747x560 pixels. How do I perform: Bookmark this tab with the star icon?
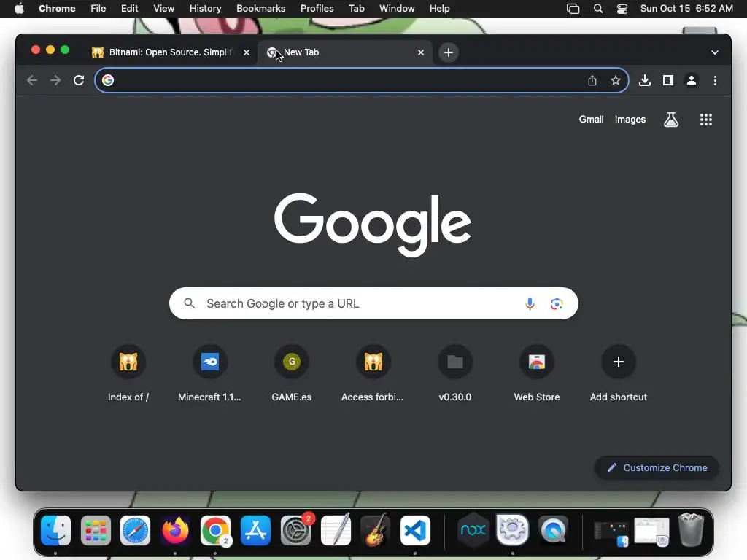click(616, 80)
